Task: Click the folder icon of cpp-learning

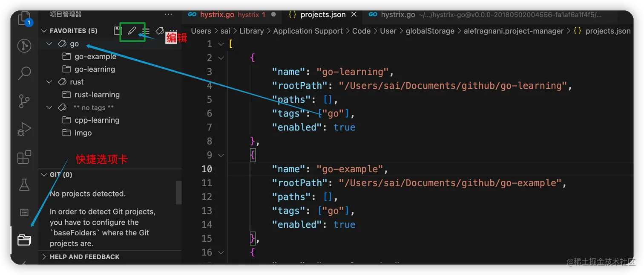Action: pos(66,120)
